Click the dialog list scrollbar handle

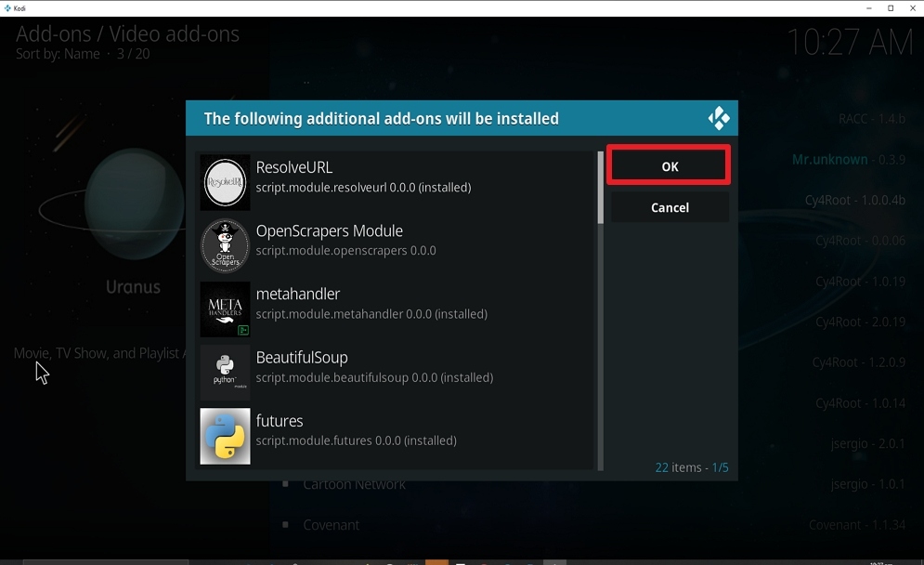(x=601, y=188)
